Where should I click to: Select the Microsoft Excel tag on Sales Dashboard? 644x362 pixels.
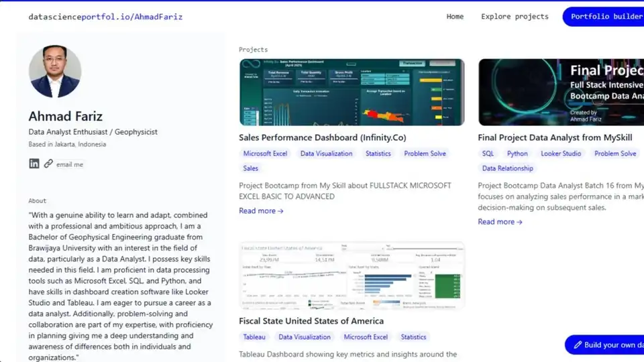(266, 154)
